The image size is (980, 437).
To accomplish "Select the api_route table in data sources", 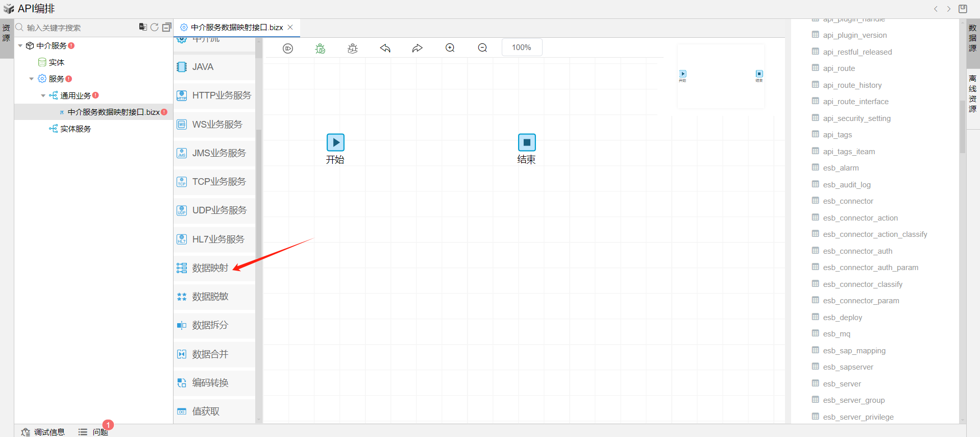I will click(x=839, y=68).
